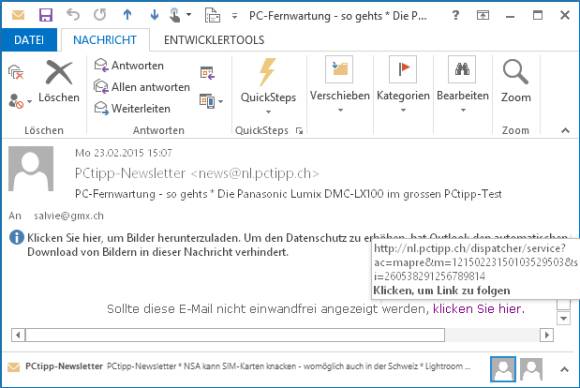Open the Zoom magnifier tool
This screenshot has width=580, height=388.
pos(516,81)
